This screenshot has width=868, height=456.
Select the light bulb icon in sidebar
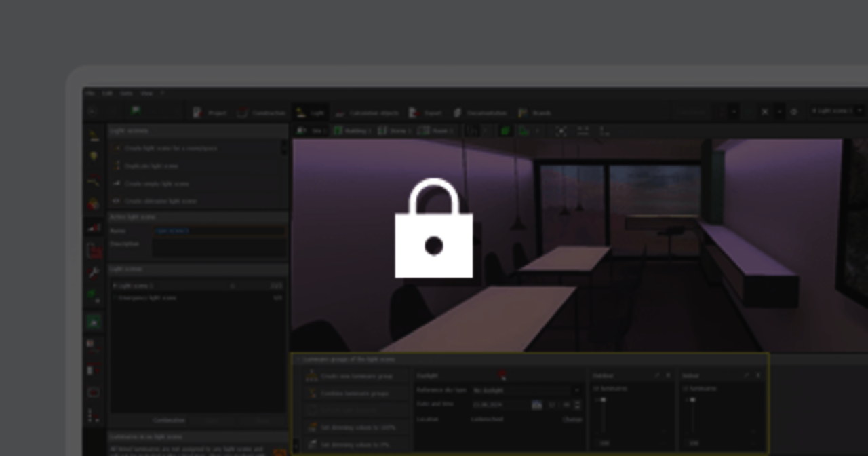[x=94, y=157]
